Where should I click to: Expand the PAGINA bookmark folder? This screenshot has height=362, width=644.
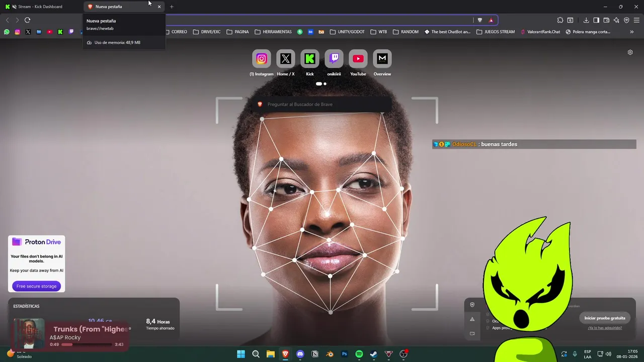tap(237, 32)
